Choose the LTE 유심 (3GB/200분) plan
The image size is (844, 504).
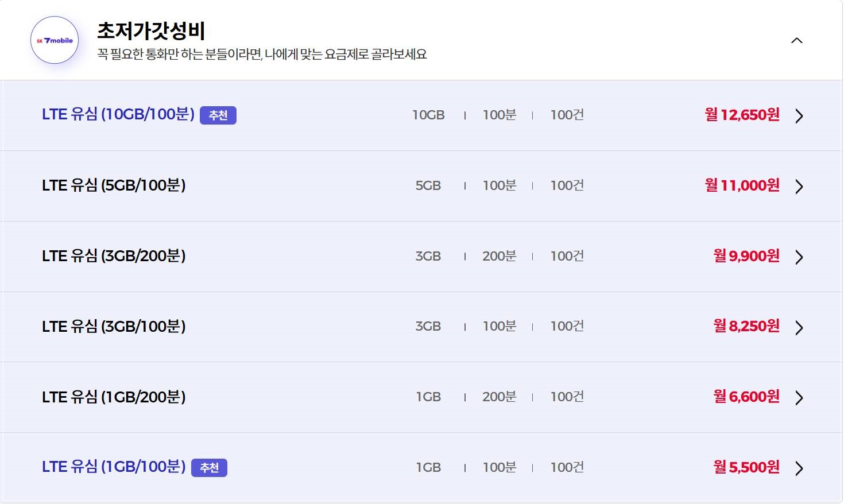(114, 256)
